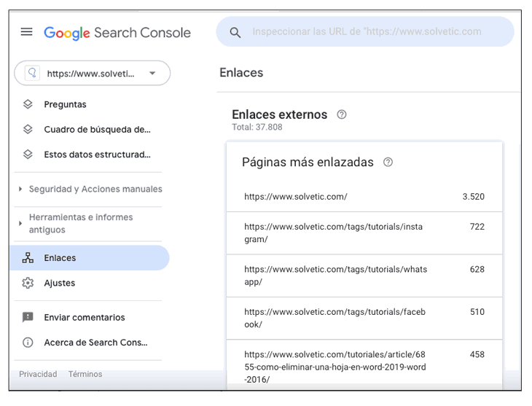Click the Enviar comentarios feedback icon

pyautogui.click(x=28, y=317)
